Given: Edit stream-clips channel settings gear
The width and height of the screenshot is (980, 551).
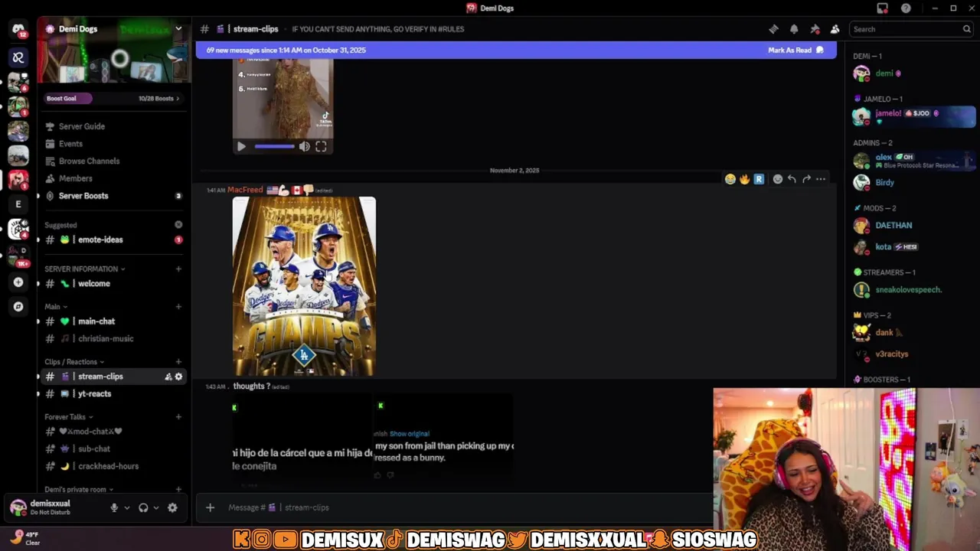Looking at the screenshot, I should [179, 377].
